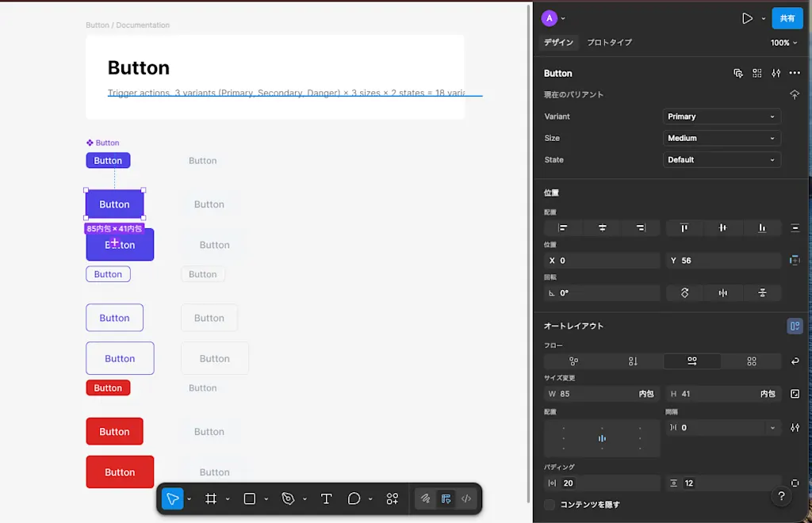Screen dimensions: 812x523
Task: Select the Frame tool in bottom toolbar
Action: (x=210, y=498)
